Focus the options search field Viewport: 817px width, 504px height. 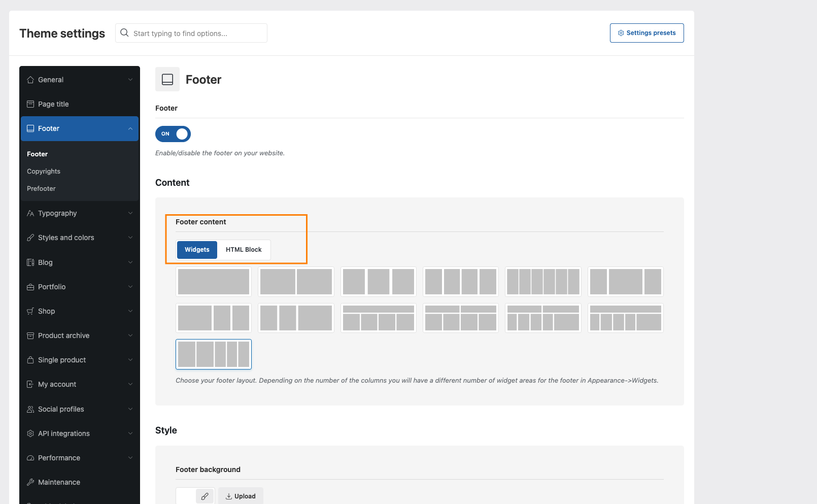191,33
